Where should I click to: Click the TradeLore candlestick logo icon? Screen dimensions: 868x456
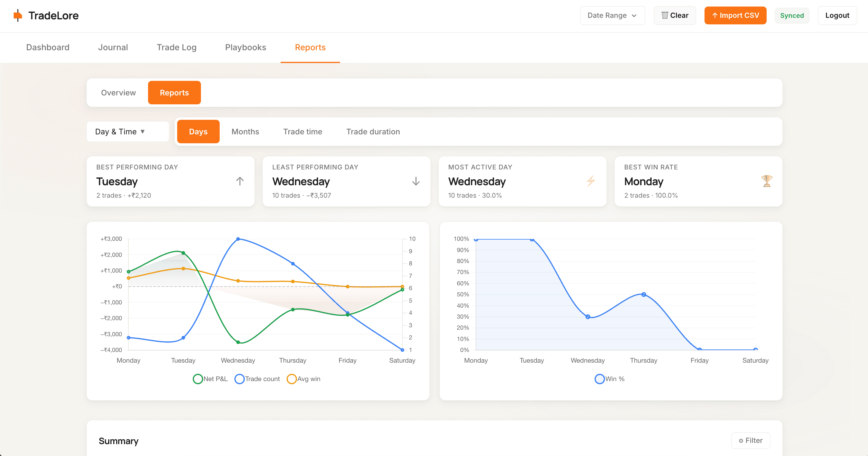(x=18, y=15)
